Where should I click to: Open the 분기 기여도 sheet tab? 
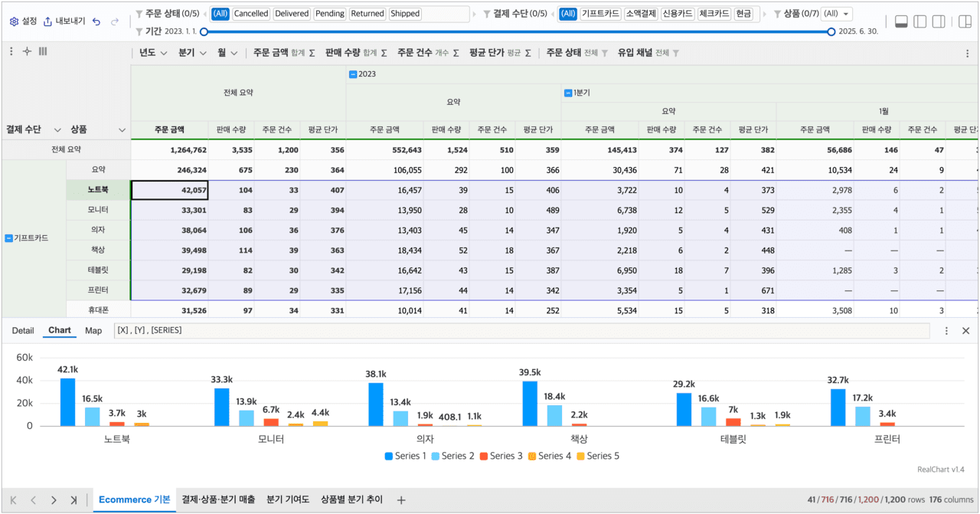pyautogui.click(x=288, y=499)
